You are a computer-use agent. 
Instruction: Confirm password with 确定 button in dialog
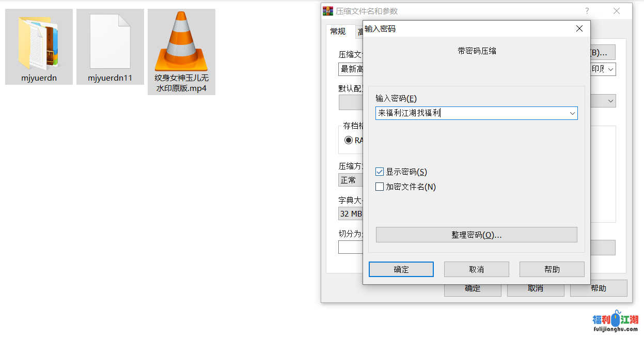click(401, 269)
